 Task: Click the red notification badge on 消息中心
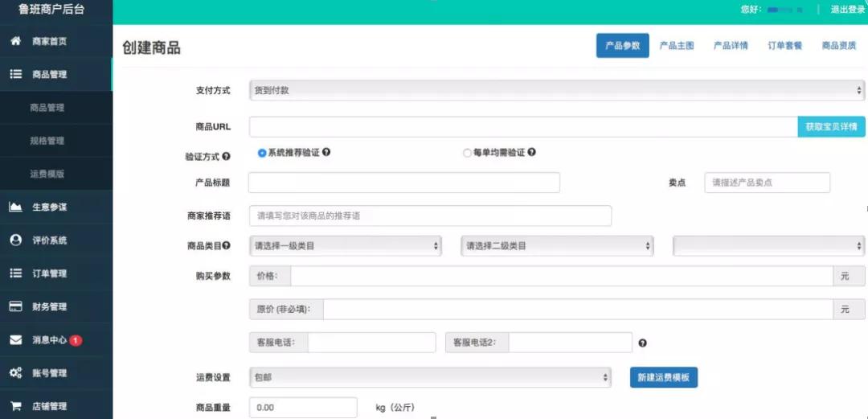coord(76,339)
